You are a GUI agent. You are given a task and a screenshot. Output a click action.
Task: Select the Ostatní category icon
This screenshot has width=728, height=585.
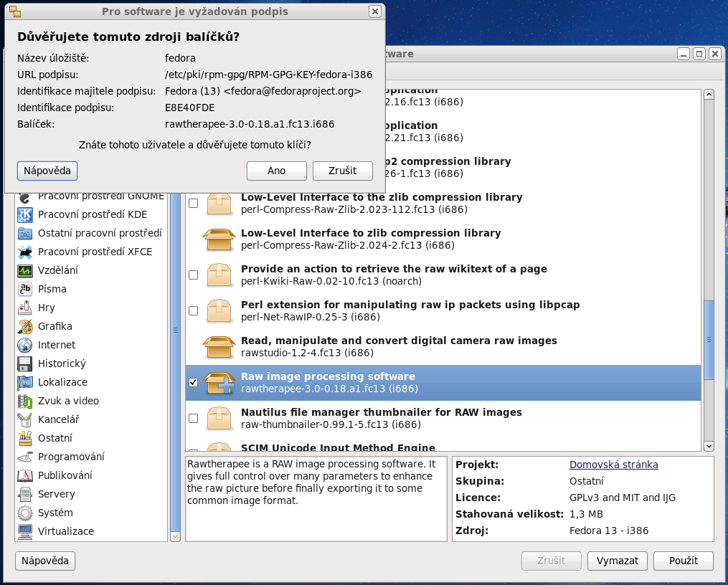point(25,438)
